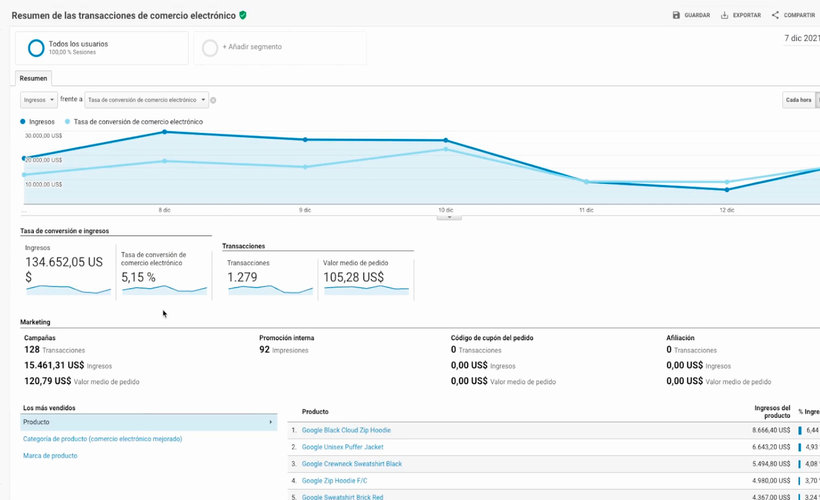
Task: Open Google Zip Hoodie F/C
Action: coord(335,480)
